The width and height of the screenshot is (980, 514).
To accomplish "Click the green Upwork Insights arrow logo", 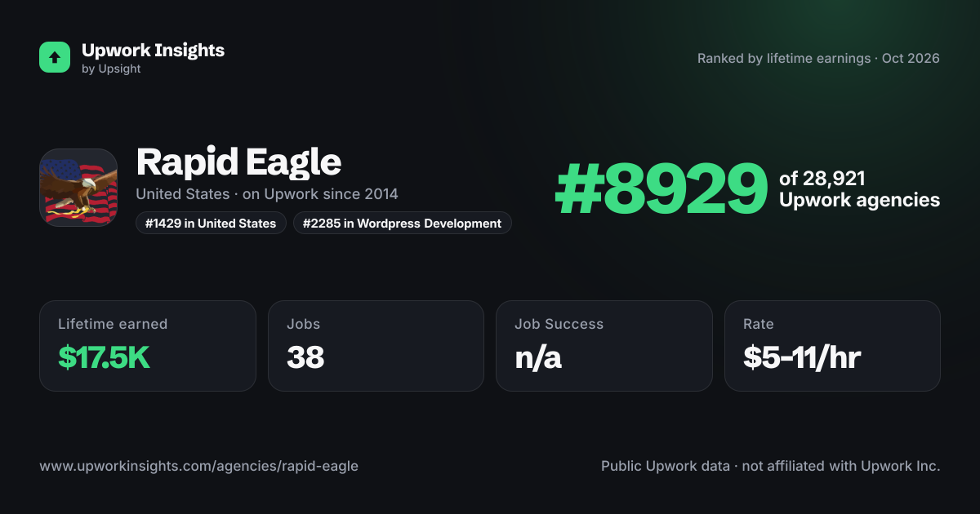I will 55,57.
